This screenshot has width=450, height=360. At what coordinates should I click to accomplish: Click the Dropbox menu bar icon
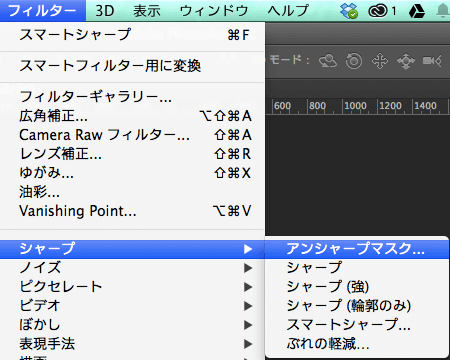pos(349,11)
